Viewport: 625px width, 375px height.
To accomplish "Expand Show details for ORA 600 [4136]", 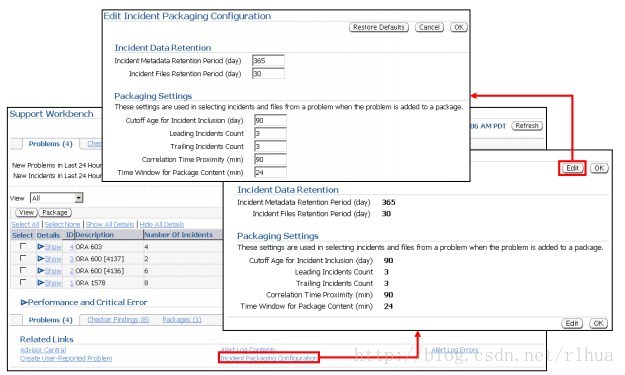I will 49,271.
